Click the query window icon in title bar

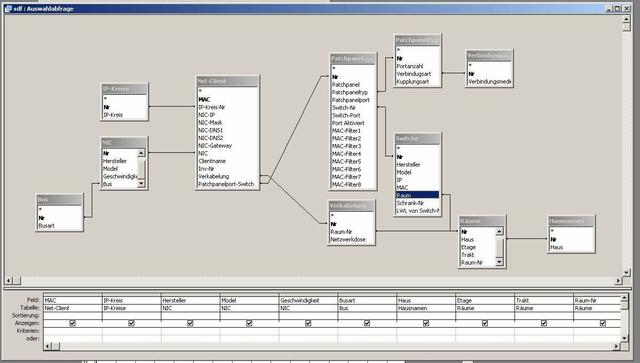[x=8, y=8]
